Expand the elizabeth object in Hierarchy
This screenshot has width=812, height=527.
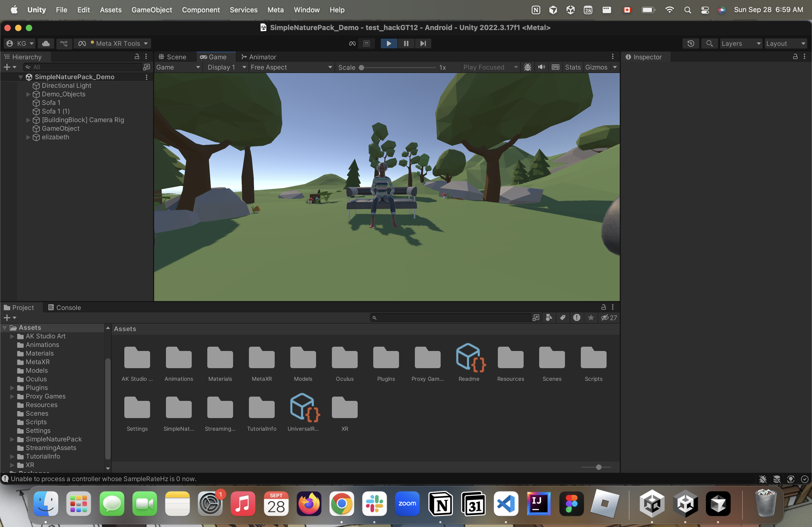point(28,137)
